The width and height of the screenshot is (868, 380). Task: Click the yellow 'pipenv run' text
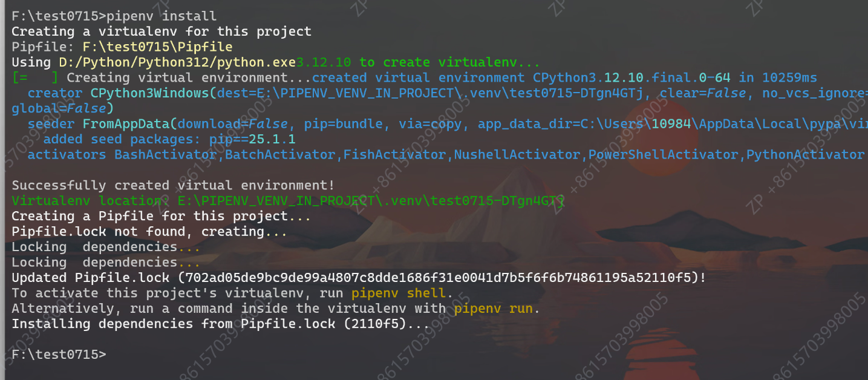[x=493, y=309]
